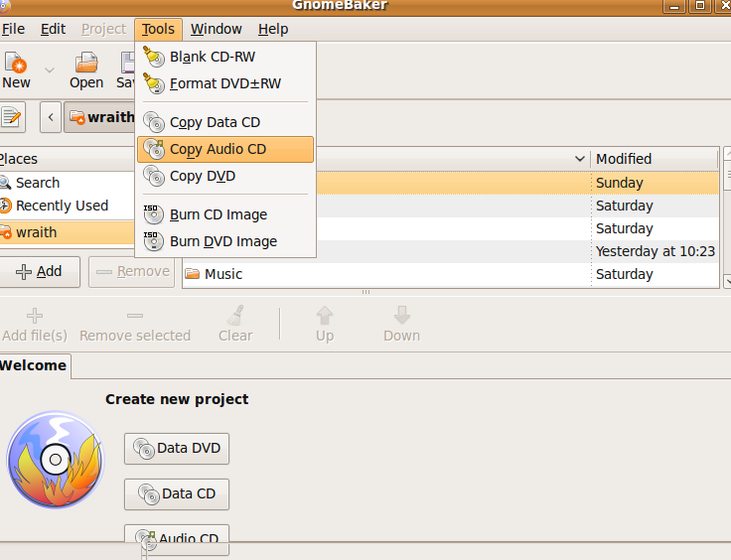Click the back arrow path button
The height and width of the screenshot is (560, 731).
click(51, 117)
